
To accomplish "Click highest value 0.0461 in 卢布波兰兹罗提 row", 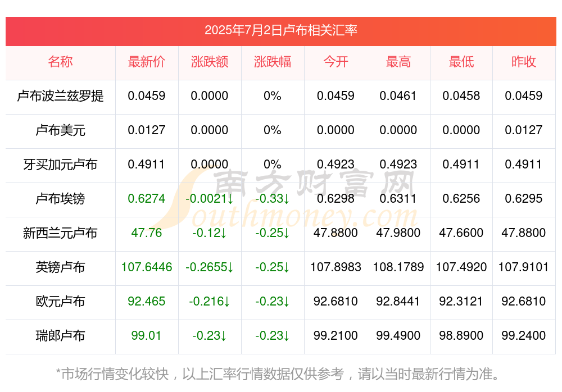I will pos(398,96).
